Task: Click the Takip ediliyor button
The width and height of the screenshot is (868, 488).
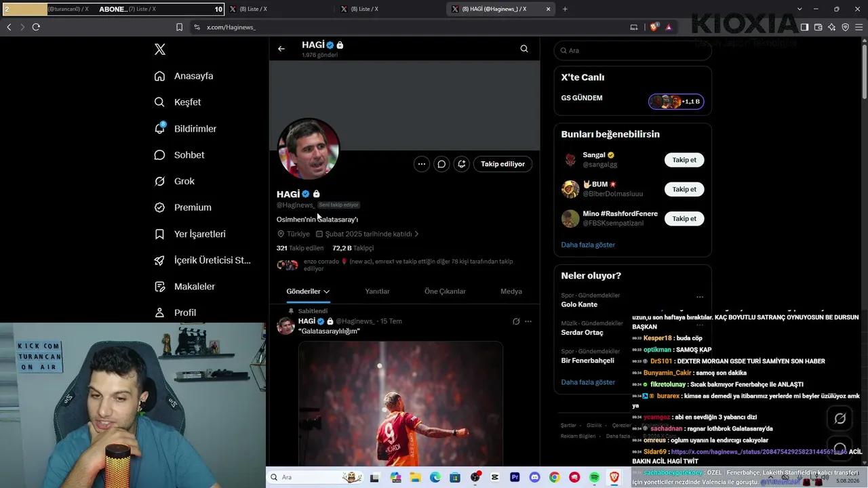Action: (x=503, y=164)
